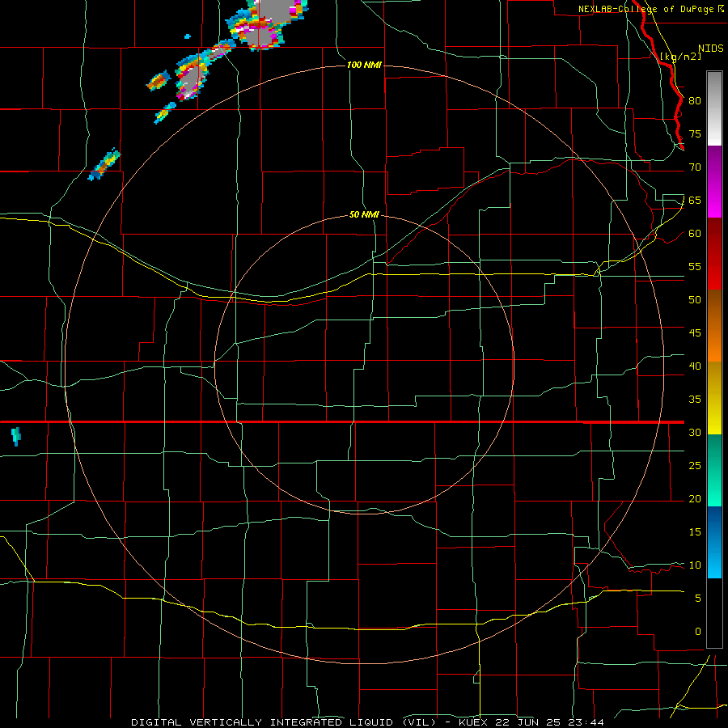
Task: Click the 55 value on the color scale
Action: 695,266
